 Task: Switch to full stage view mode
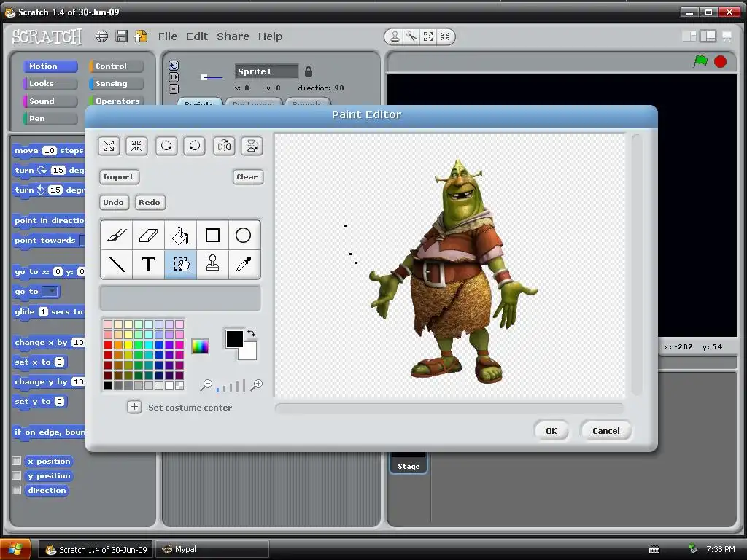tap(708, 36)
